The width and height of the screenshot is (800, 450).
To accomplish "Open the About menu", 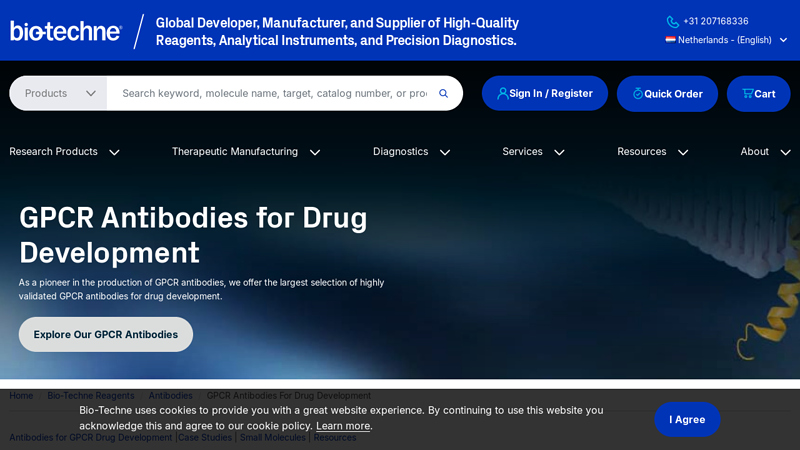I will pos(755,152).
